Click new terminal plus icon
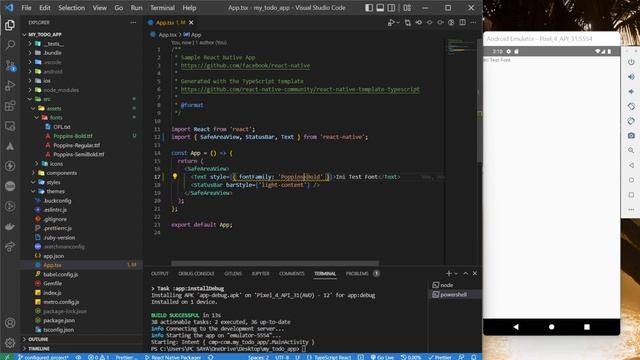 pos(449,273)
